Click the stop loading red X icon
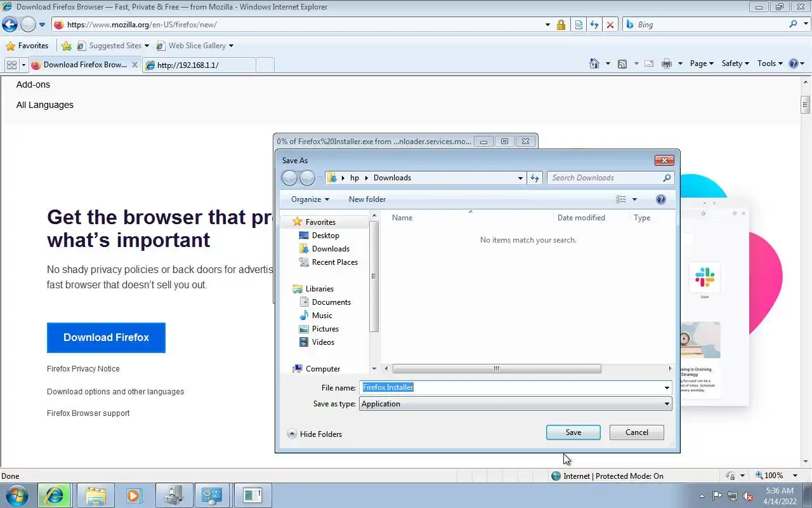This screenshot has width=812, height=508. click(610, 25)
